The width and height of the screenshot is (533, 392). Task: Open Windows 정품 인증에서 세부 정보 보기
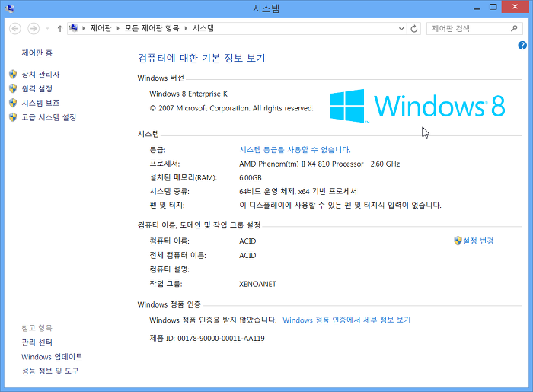click(346, 320)
